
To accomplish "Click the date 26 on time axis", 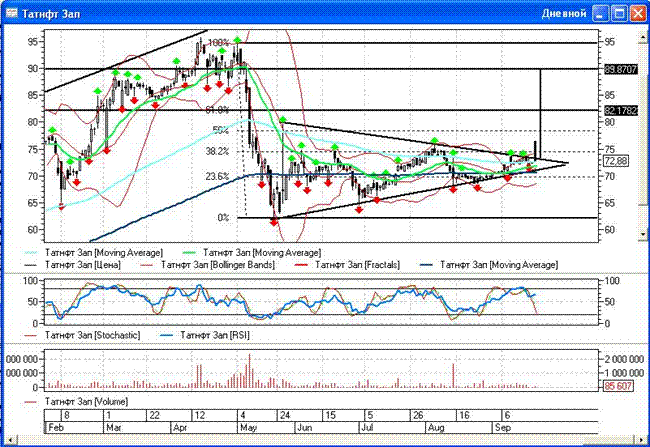I will 418,415.
